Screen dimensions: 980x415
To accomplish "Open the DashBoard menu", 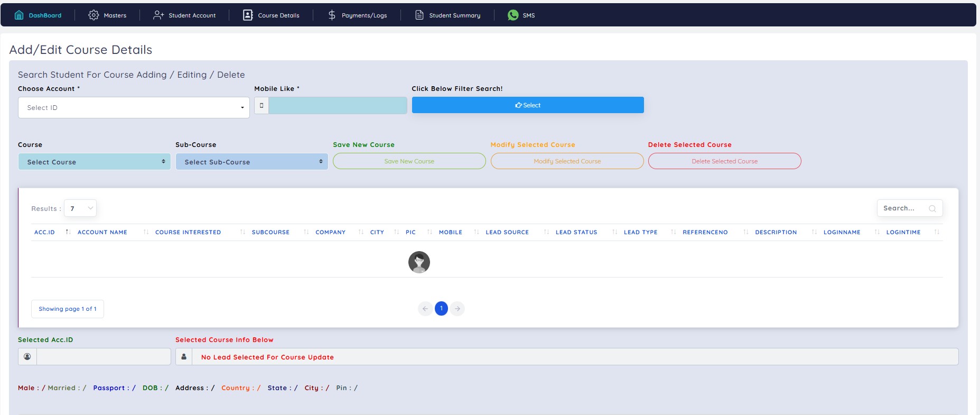I will (x=38, y=15).
